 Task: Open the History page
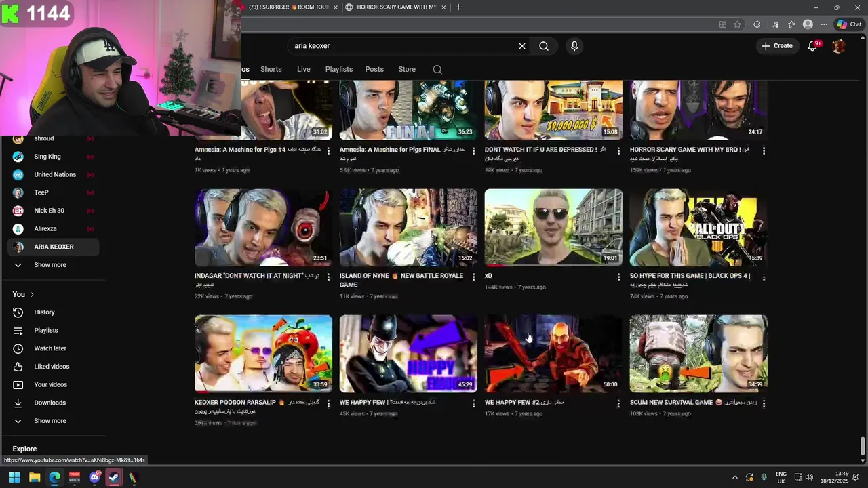pyautogui.click(x=54, y=312)
